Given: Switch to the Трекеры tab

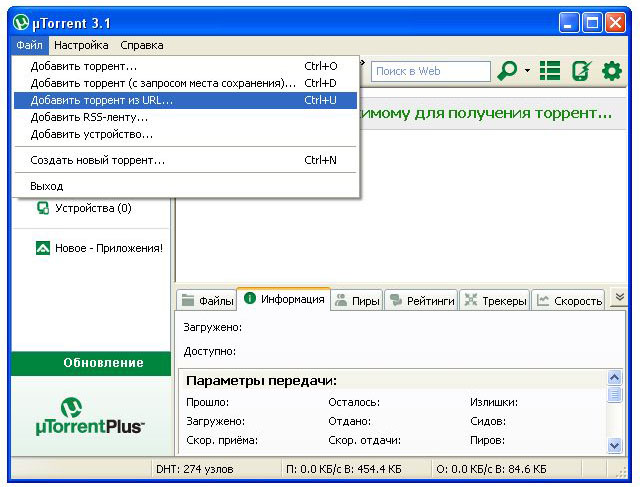Looking at the screenshot, I should click(x=495, y=300).
